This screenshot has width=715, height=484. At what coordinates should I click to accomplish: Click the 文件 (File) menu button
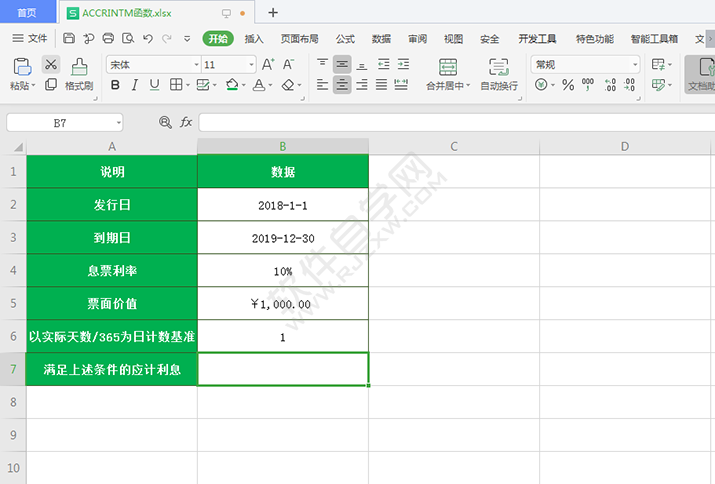[30, 39]
